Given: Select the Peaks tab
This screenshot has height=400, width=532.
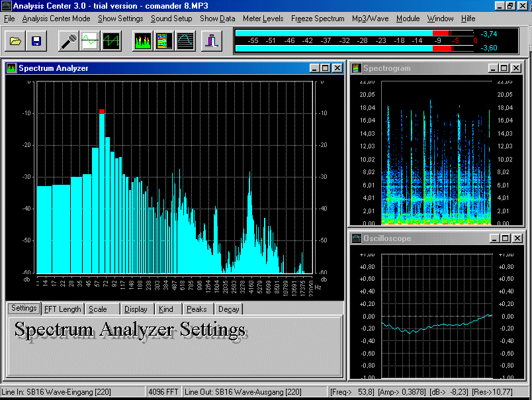Looking at the screenshot, I should point(197,309).
